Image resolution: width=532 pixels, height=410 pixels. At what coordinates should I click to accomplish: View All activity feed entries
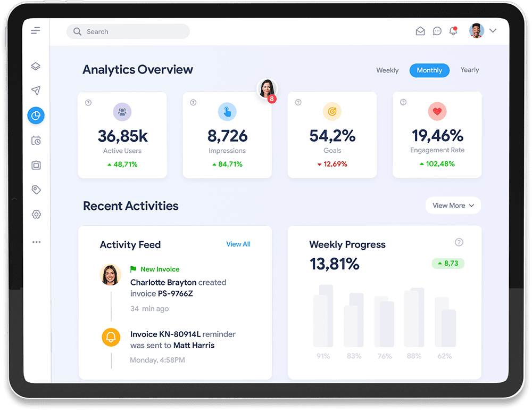point(238,244)
